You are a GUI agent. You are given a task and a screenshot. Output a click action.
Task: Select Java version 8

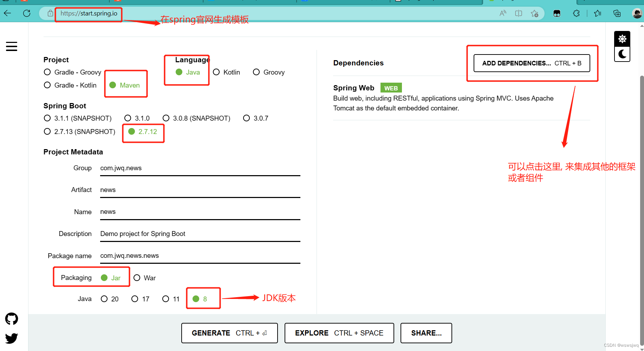[x=200, y=299]
